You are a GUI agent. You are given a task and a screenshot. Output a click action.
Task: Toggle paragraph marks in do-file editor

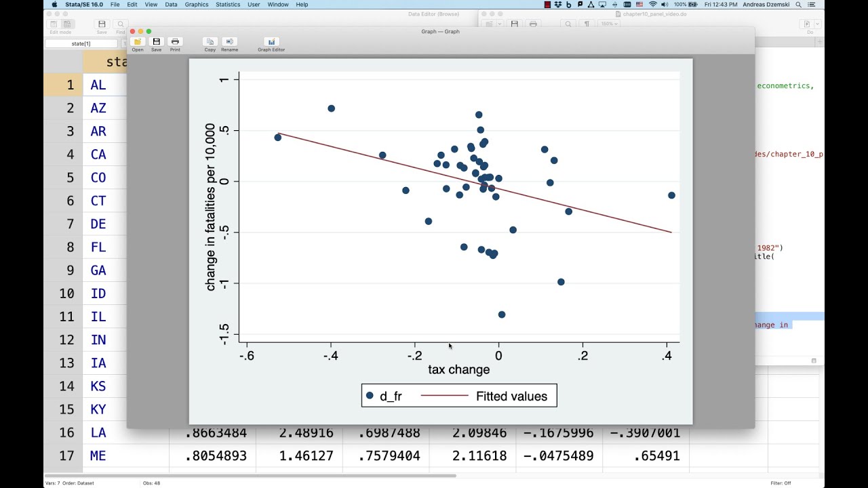(x=586, y=24)
